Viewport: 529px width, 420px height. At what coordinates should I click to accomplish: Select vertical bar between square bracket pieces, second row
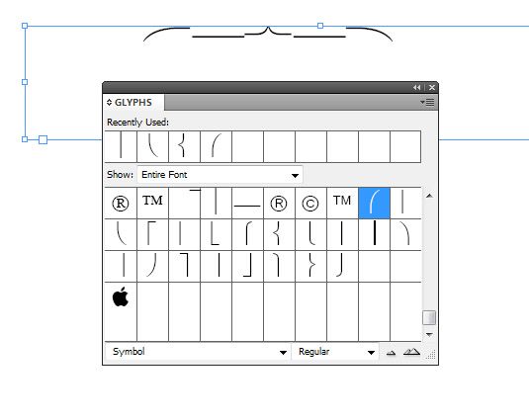(184, 234)
